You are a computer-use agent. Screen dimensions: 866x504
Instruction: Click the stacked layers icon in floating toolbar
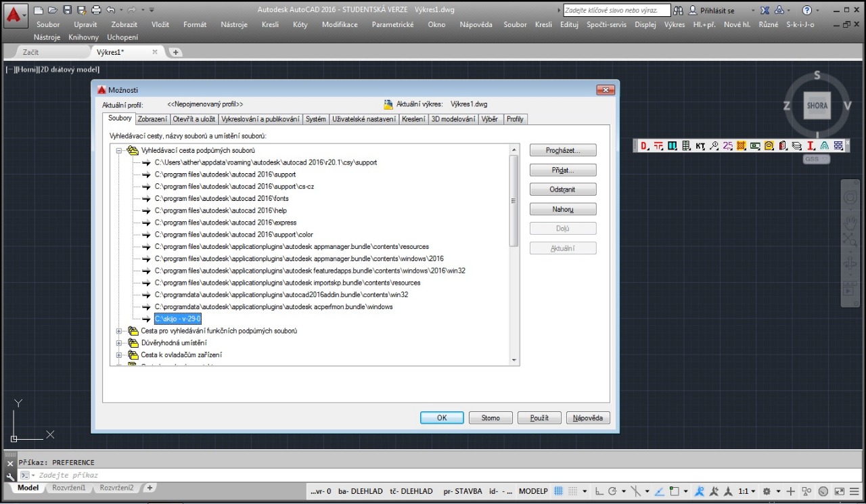[x=796, y=145]
